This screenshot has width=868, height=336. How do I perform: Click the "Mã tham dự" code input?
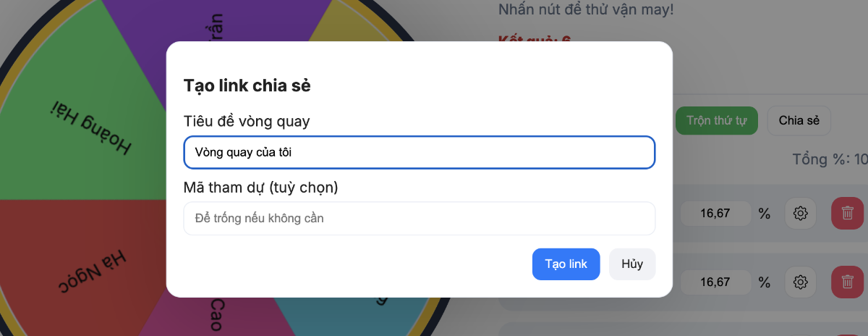(419, 218)
